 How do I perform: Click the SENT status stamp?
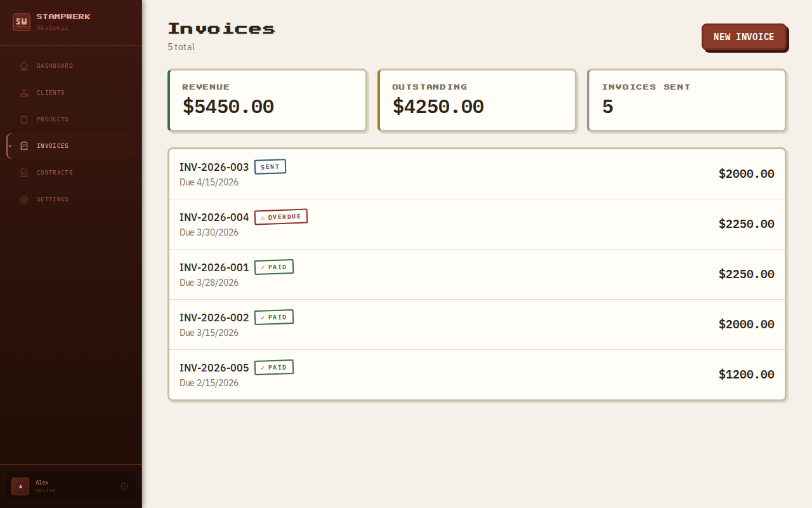[270, 166]
